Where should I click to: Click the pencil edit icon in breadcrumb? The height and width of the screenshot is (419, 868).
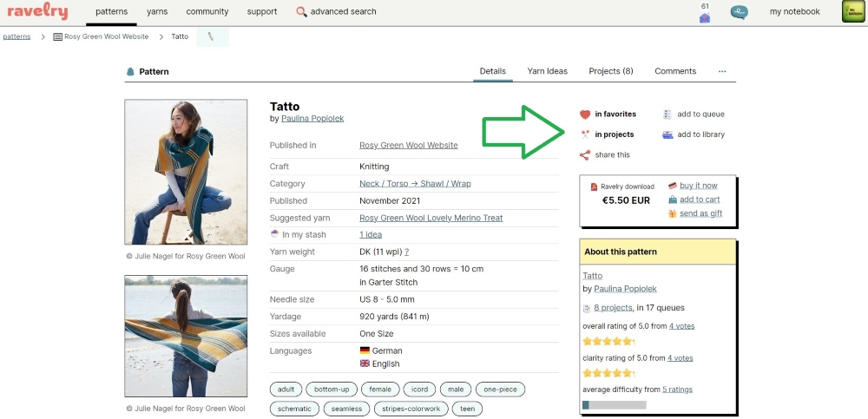tap(210, 36)
